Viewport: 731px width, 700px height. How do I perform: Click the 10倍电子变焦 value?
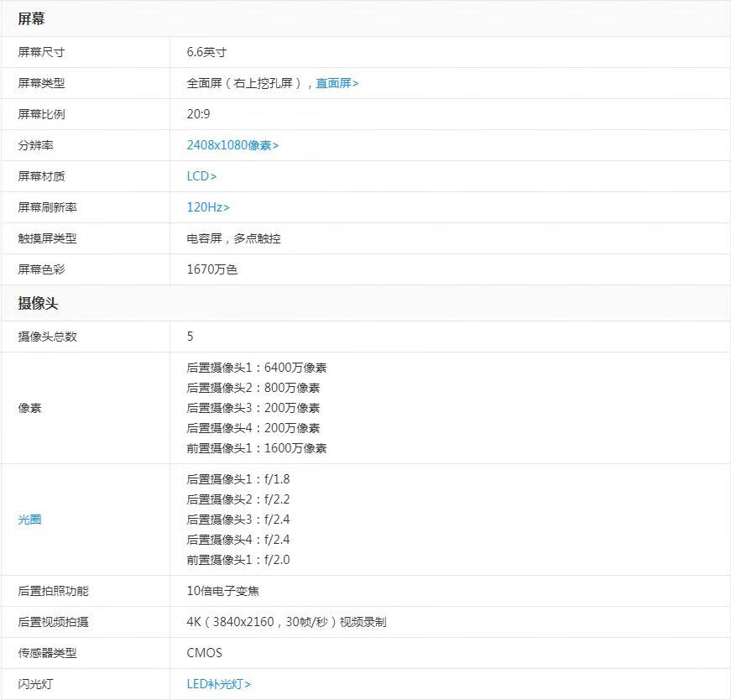(222, 591)
